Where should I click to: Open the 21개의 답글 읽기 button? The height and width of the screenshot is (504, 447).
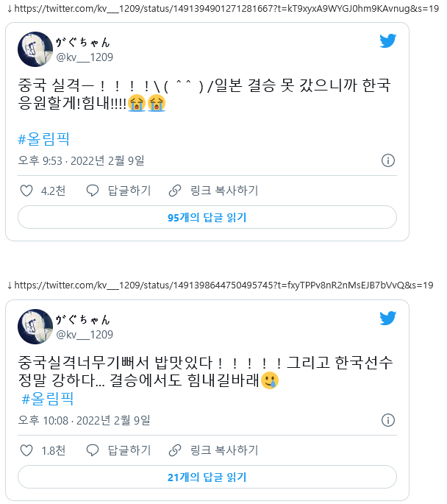pos(207,477)
